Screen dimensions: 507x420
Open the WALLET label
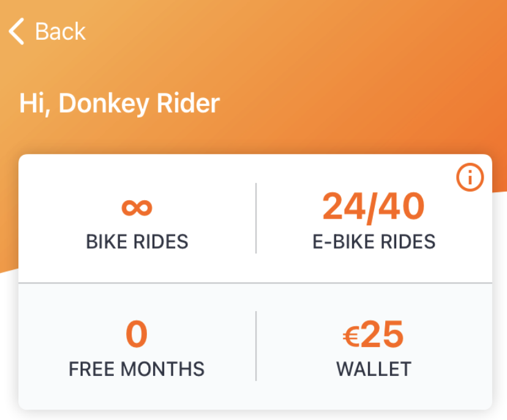pyautogui.click(x=374, y=369)
